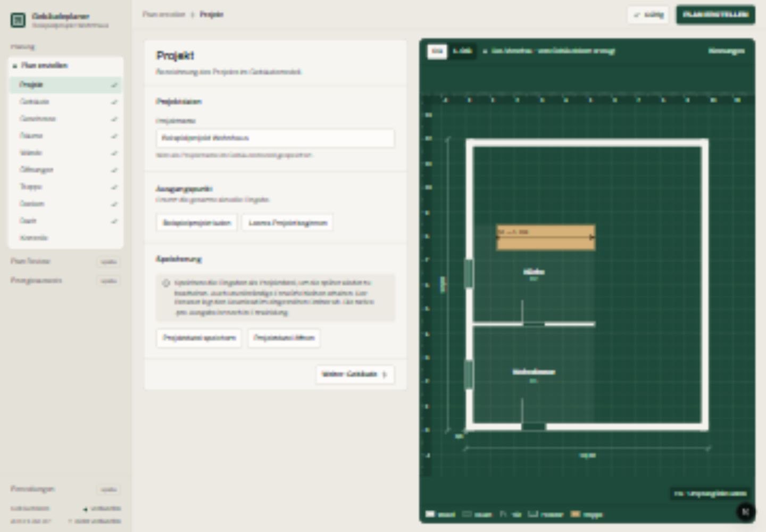The height and width of the screenshot is (532, 766).
Task: Click the Speicherung section heading
Action: 179,259
